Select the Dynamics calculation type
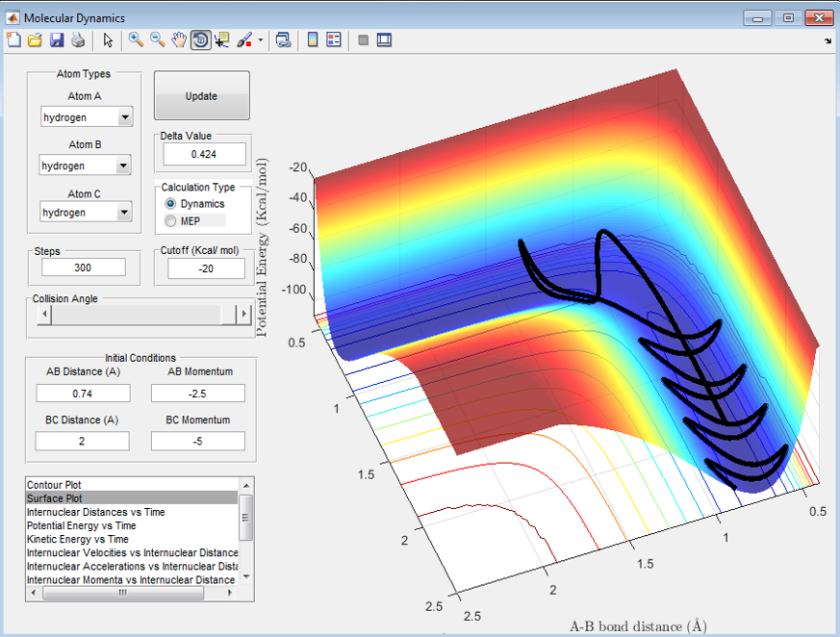The image size is (840, 637). 171,204
